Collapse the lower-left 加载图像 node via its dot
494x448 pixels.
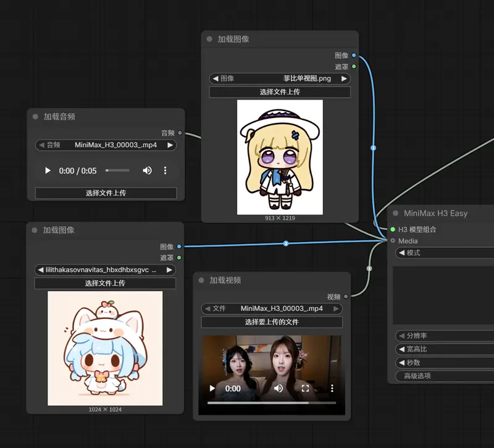click(35, 230)
